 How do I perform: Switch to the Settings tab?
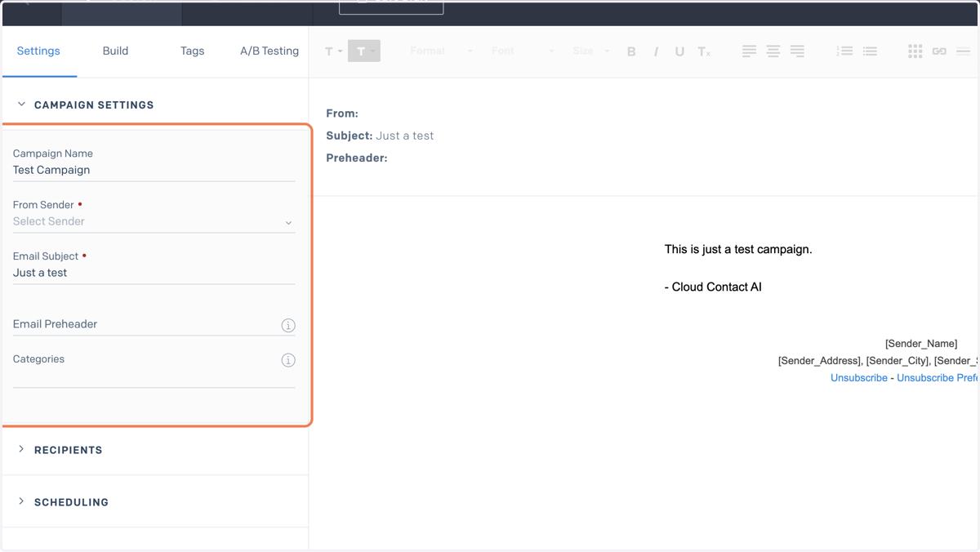point(38,51)
